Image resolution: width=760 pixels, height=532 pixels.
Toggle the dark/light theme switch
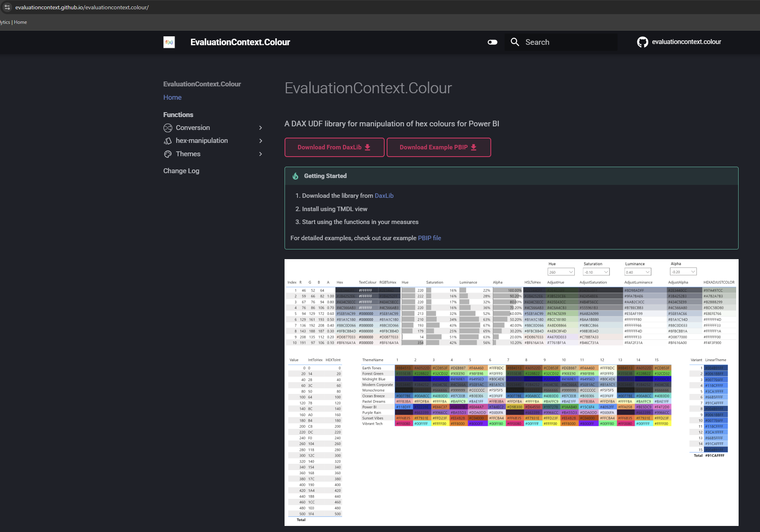coord(492,42)
